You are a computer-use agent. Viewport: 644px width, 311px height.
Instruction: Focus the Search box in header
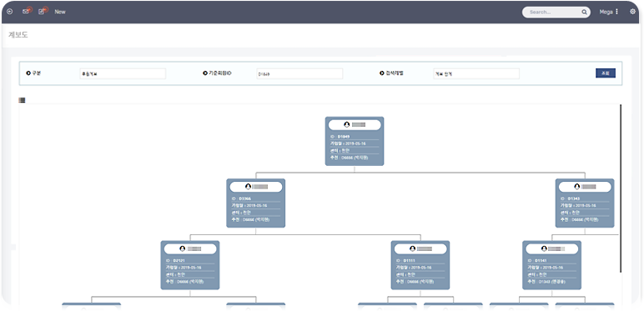556,13
